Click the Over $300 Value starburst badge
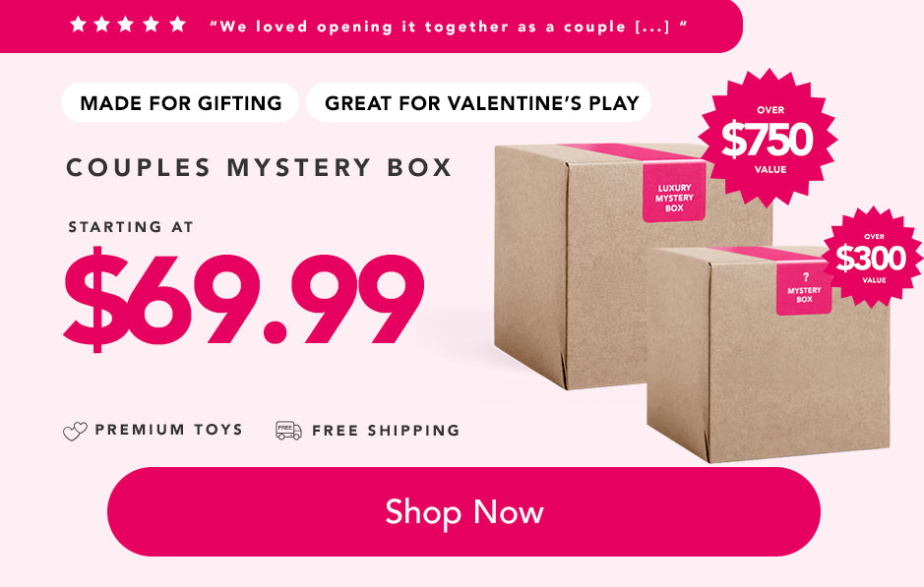The image size is (924, 587). pos(873,258)
